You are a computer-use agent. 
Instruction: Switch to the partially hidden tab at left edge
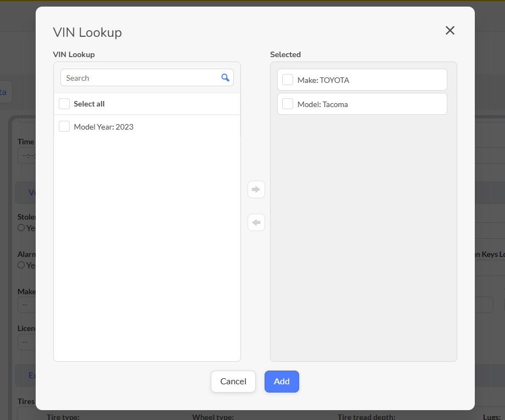[x=4, y=92]
